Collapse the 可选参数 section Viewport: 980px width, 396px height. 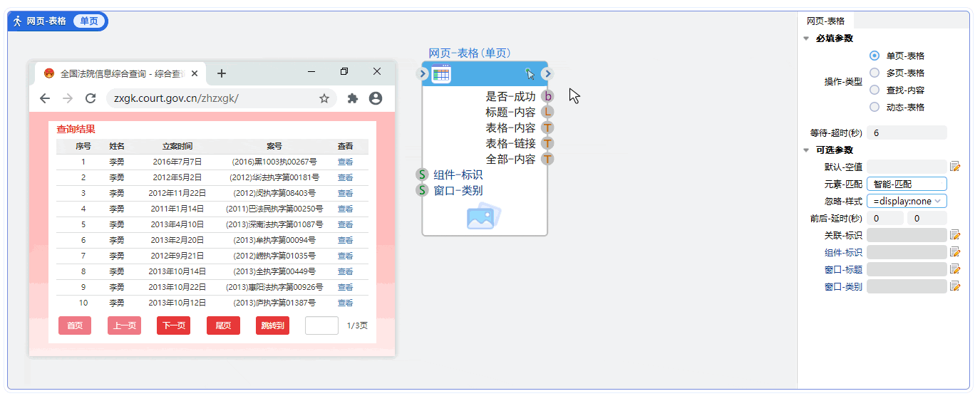coord(806,150)
